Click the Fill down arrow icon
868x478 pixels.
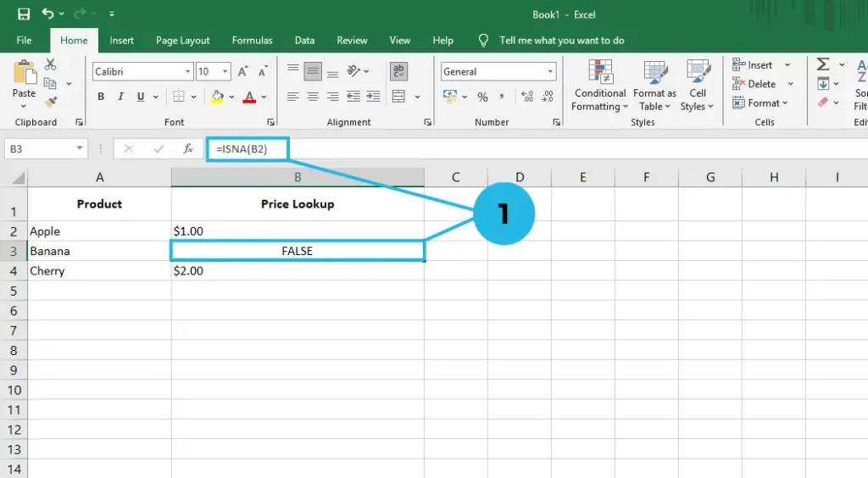pos(823,84)
